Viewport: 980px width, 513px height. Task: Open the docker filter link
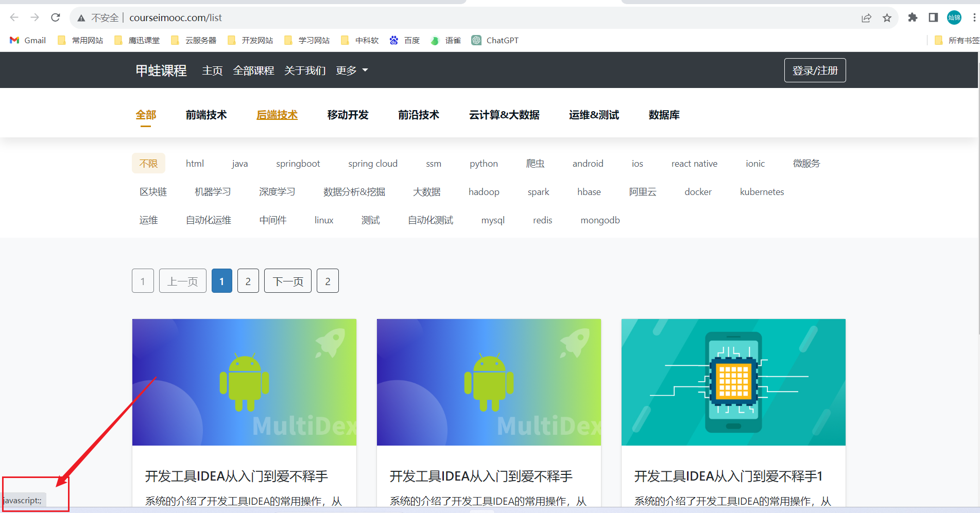698,191
